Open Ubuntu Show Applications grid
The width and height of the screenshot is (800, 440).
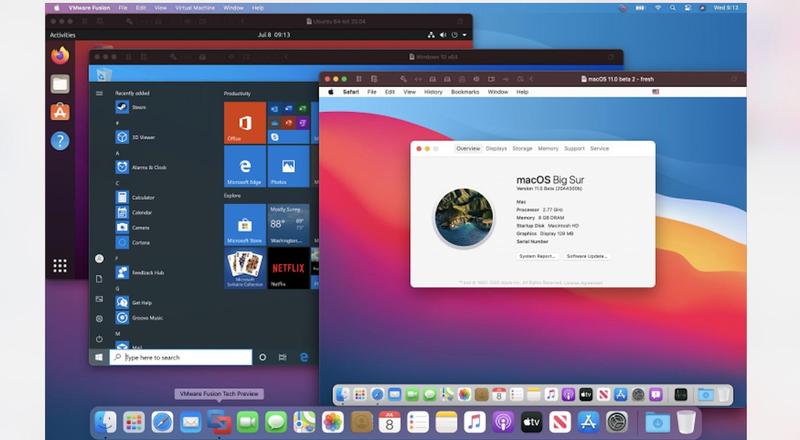60,265
